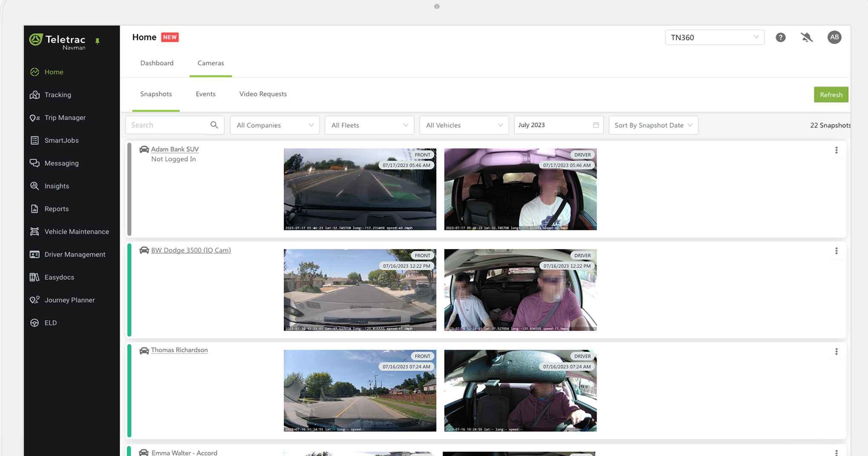Select the Cameras tab
The height and width of the screenshot is (456, 868).
(211, 63)
